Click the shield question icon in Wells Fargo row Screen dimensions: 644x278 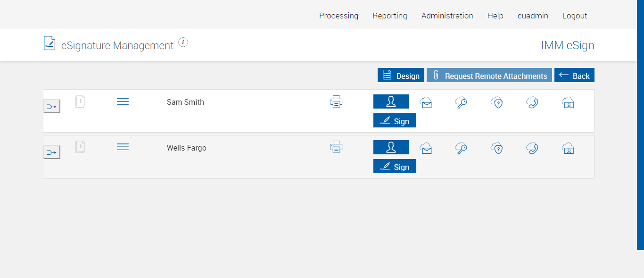(x=496, y=148)
